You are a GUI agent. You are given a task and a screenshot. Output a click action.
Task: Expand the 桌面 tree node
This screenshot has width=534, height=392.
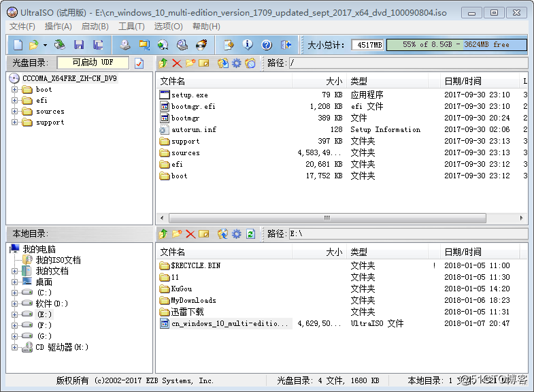14,282
